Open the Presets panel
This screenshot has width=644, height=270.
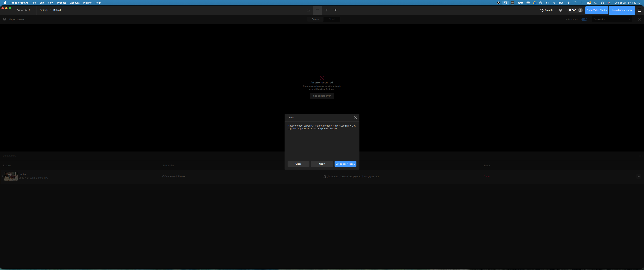[x=547, y=10]
